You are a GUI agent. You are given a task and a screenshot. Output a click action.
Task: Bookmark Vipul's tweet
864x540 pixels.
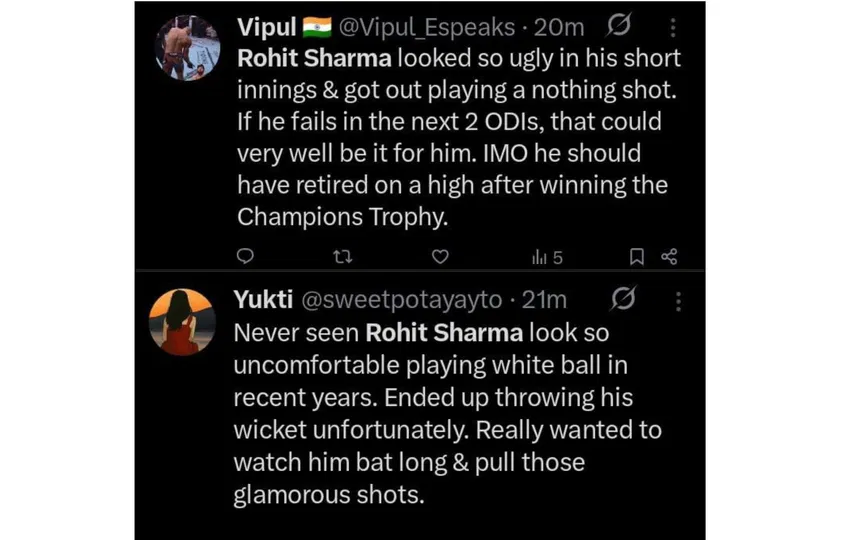coord(636,257)
